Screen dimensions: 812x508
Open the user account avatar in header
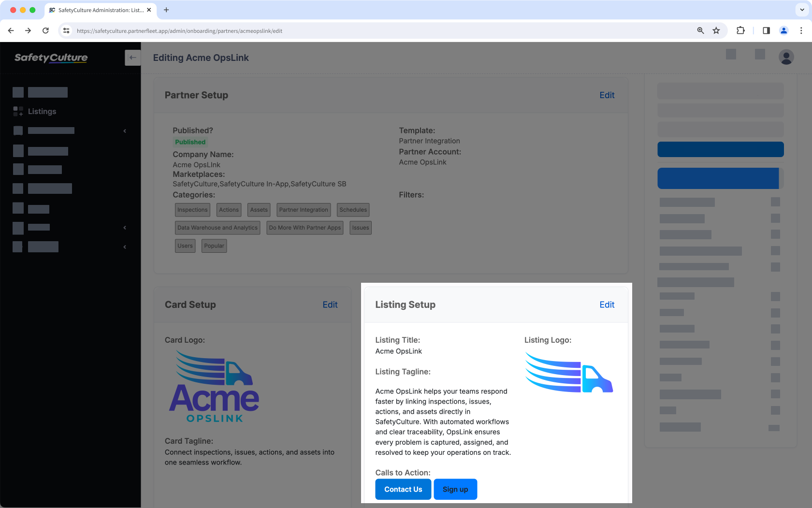pyautogui.click(x=786, y=57)
